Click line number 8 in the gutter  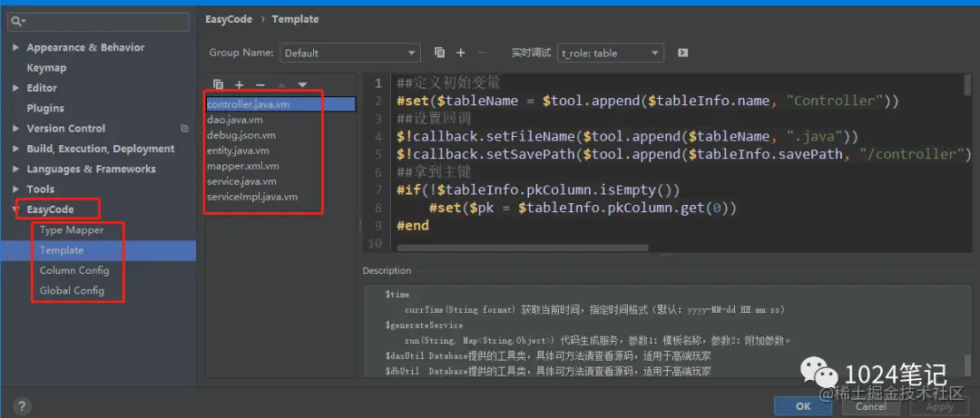(x=377, y=208)
